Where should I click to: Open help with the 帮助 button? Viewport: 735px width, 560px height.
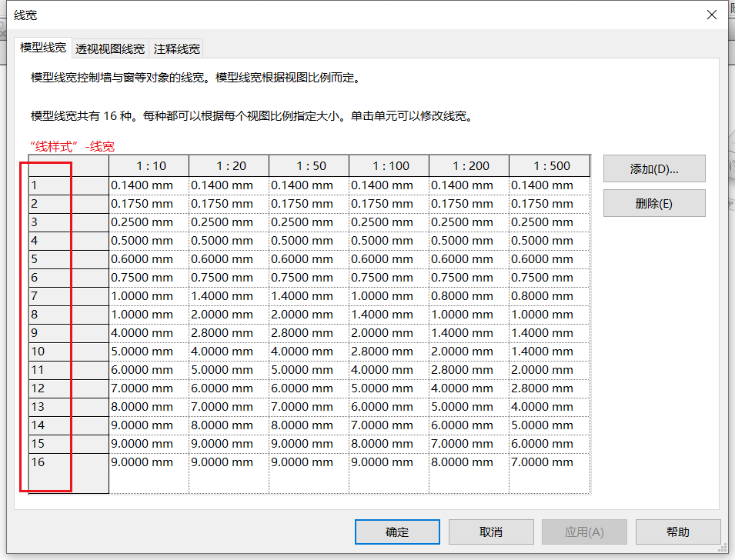[x=678, y=532]
